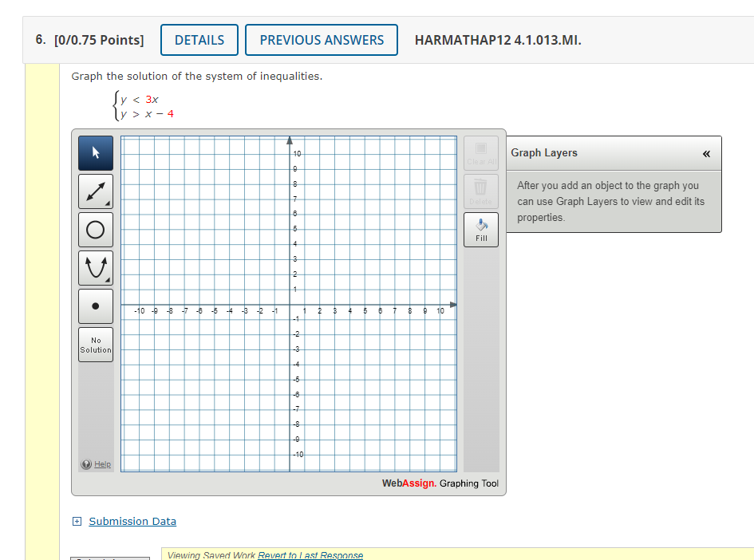Select the pointer selection tool
Screen dimensions: 754x560
click(x=95, y=152)
